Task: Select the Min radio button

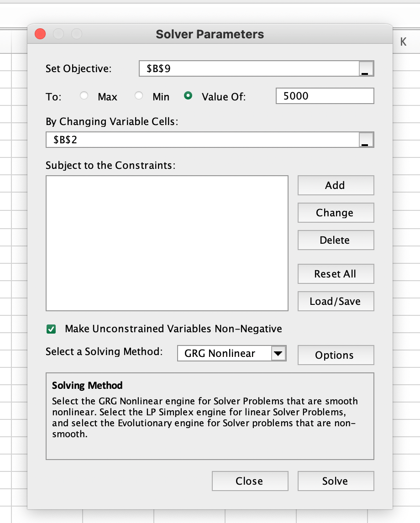Action: [139, 96]
